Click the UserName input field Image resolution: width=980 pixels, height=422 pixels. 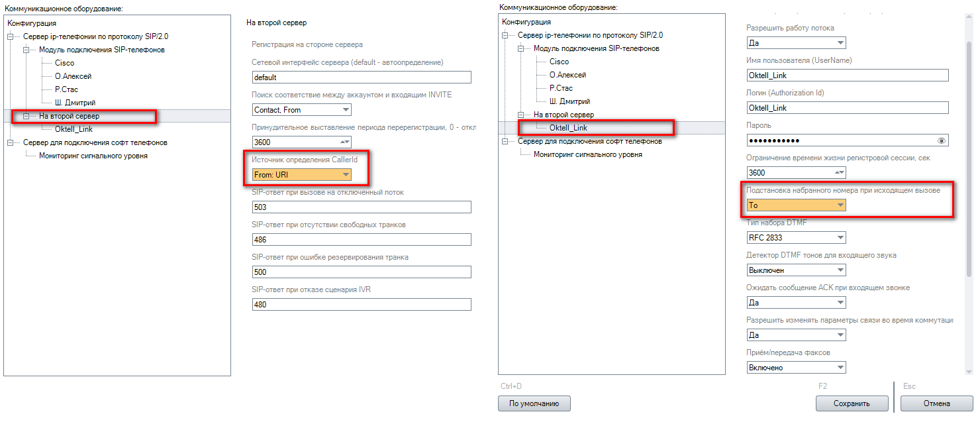coord(847,76)
